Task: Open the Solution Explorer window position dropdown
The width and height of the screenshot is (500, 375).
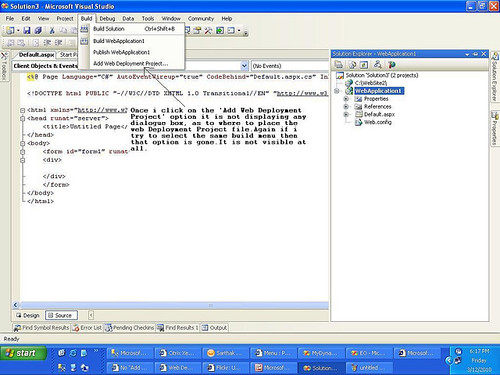Action: 467,54
